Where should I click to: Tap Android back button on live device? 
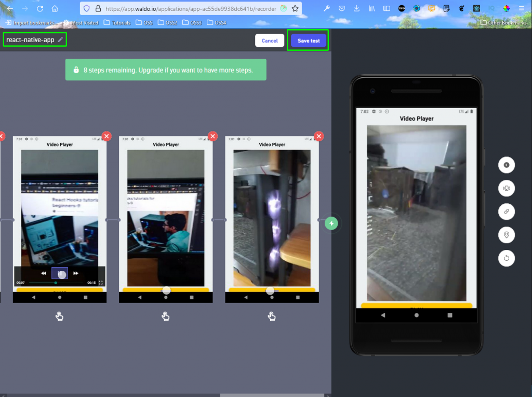tap(383, 315)
